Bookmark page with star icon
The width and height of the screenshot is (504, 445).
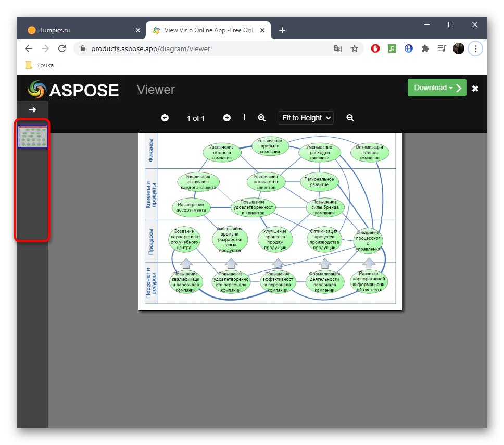tap(354, 48)
